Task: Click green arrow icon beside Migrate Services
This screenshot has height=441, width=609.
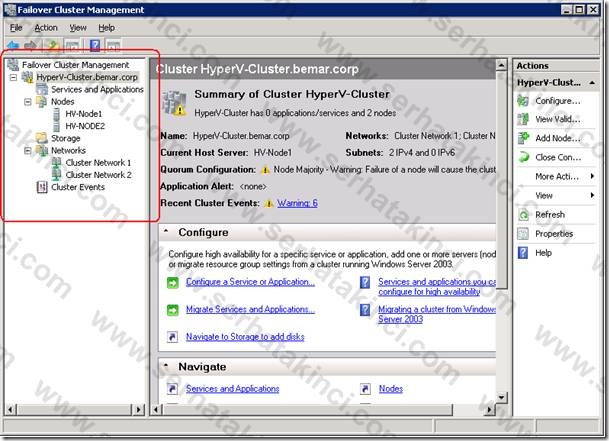Action: (x=172, y=310)
